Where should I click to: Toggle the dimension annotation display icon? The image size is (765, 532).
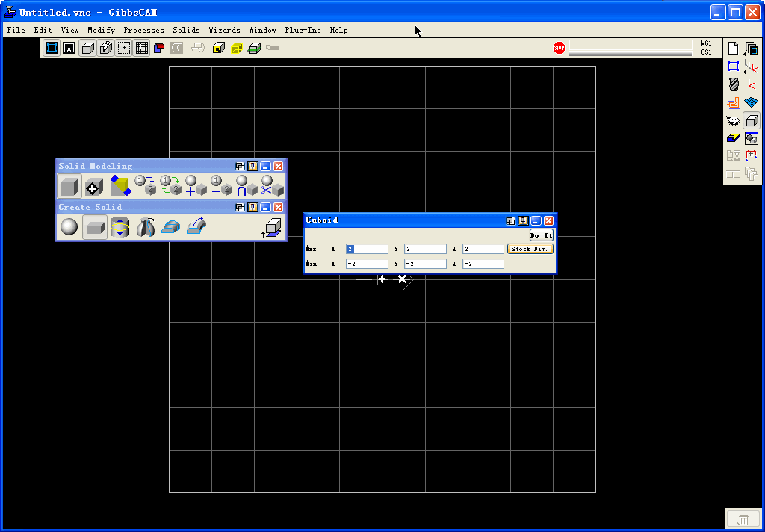[69, 48]
